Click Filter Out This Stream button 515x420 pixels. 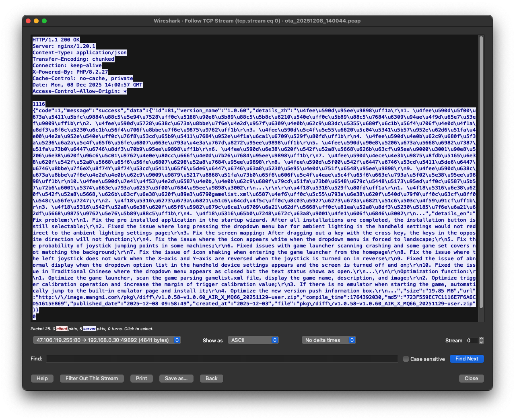coord(92,379)
